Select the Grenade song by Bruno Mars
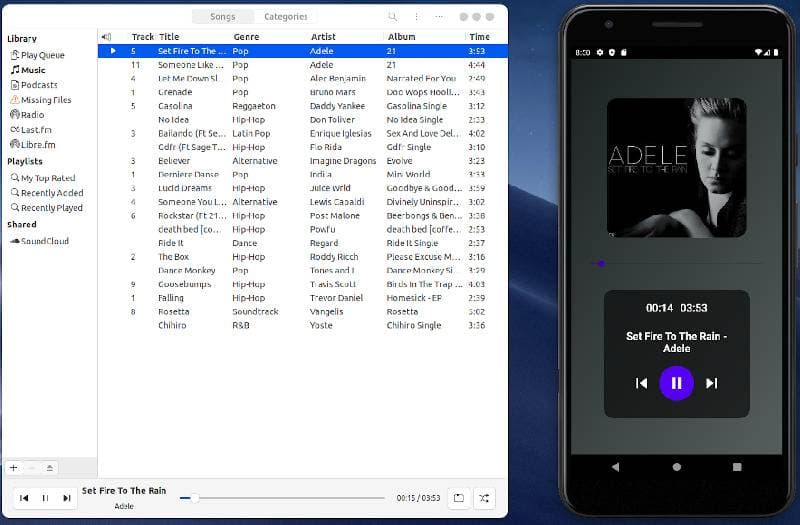Viewport: 800px width, 525px height. [x=303, y=92]
